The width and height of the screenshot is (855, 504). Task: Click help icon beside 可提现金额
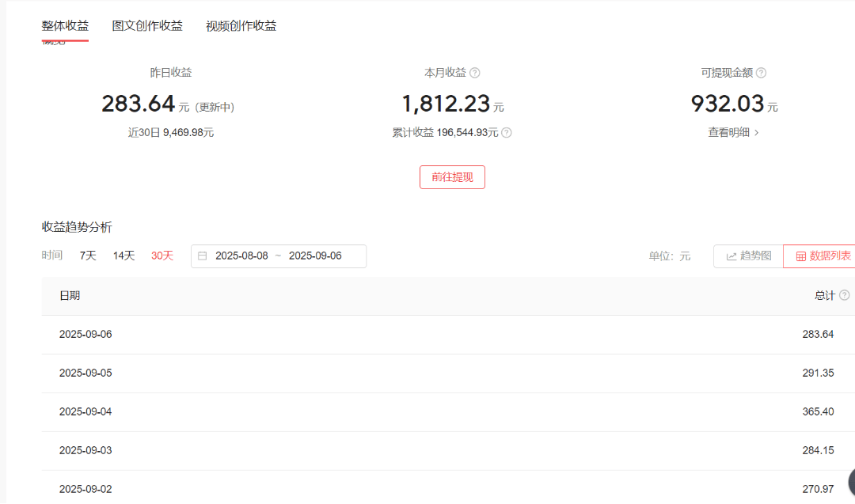[x=762, y=73]
